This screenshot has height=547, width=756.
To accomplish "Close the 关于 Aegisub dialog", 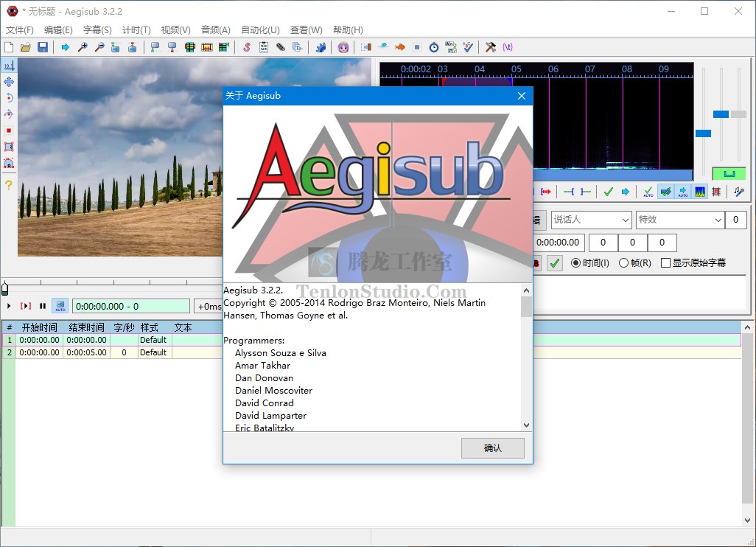I will coord(522,96).
